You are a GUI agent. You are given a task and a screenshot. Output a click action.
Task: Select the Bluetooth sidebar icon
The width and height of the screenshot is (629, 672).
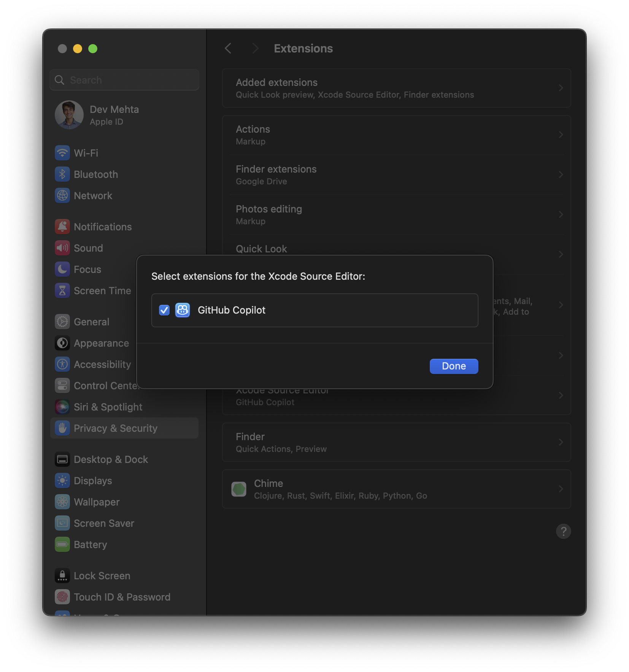62,174
